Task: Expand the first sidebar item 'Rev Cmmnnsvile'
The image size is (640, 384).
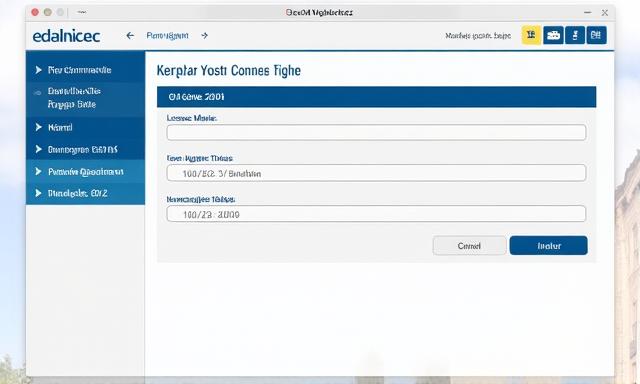Action: (85, 70)
